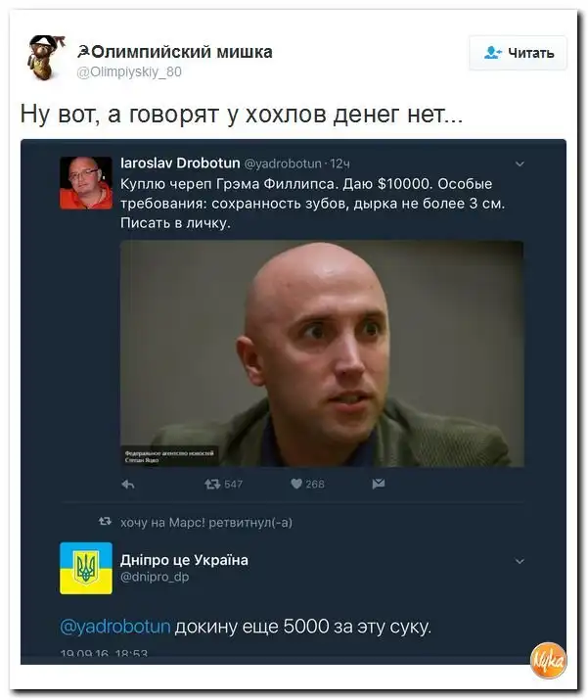Expand options chevron on Дніпро це Україна tweet
The height and width of the screenshot is (700, 588).
coord(520,561)
